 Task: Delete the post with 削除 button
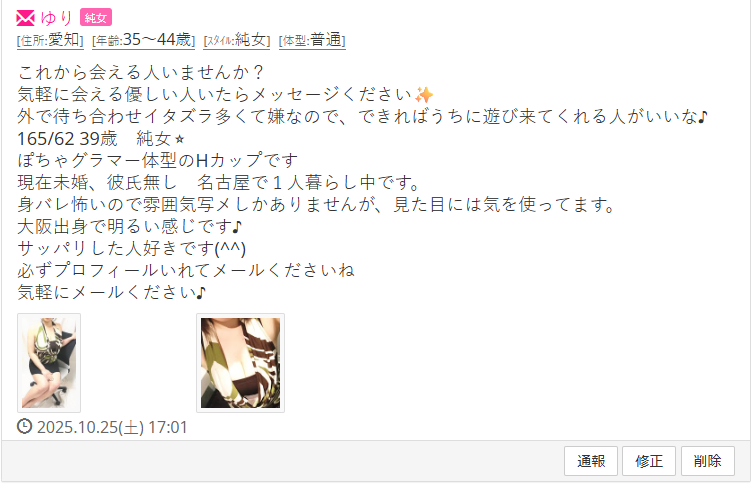coord(708,461)
